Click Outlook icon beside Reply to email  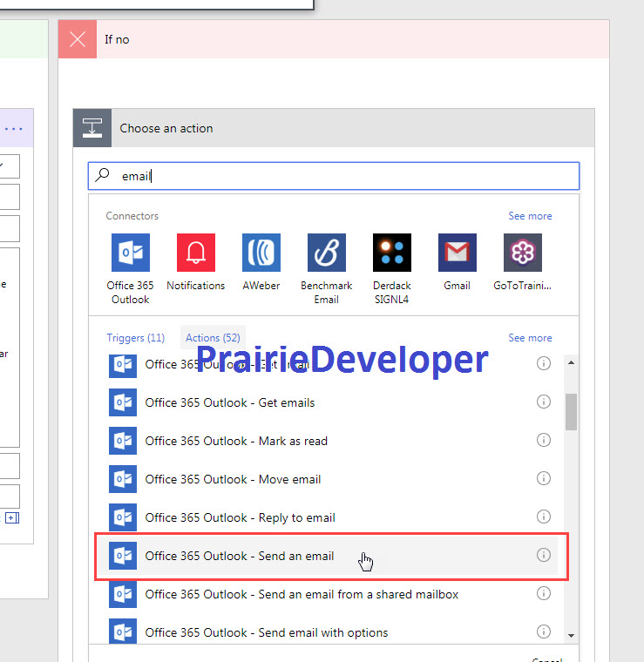tap(123, 517)
